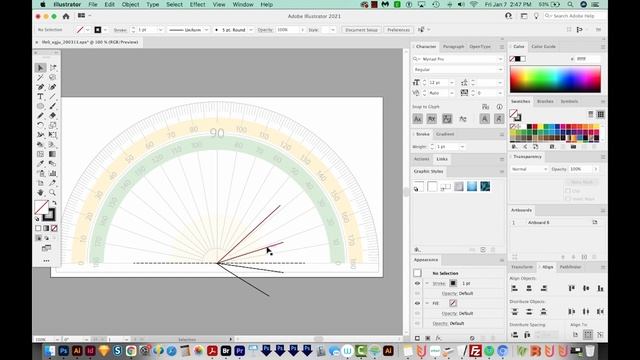
Task: Click the Document Setup button
Action: 361,30
